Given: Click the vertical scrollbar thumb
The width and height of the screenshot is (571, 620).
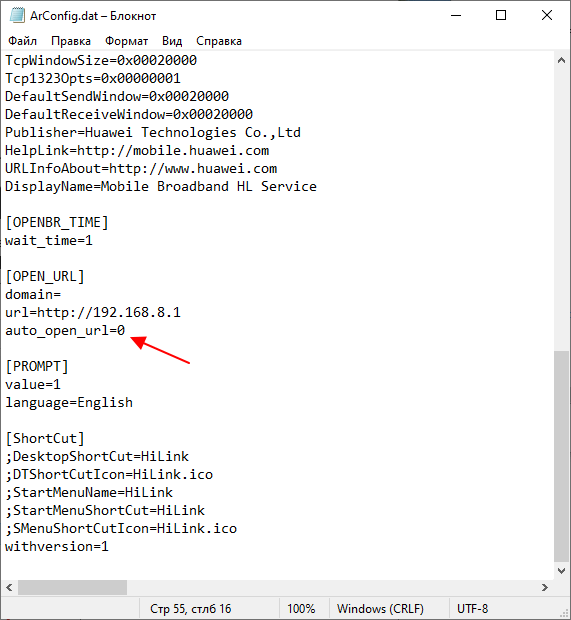Looking at the screenshot, I should click(x=561, y=456).
